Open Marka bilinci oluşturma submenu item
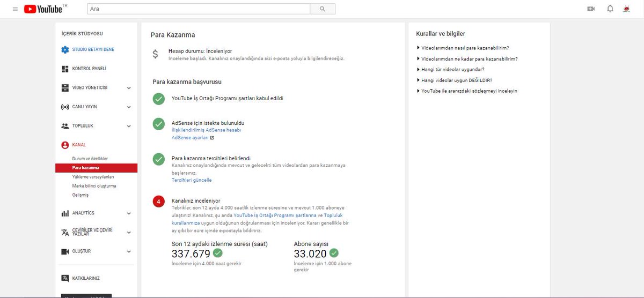Screen dimensions: 644x298 pos(94,186)
